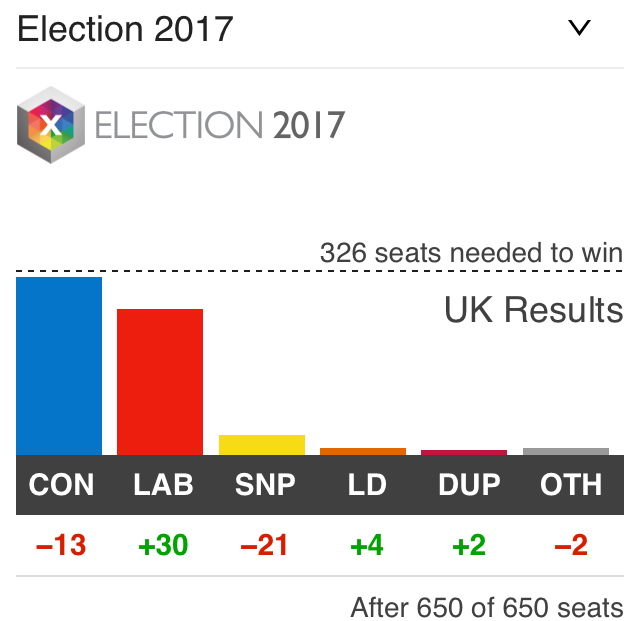Select the SNP party label
Viewport: 640px width, 621px height.
[265, 485]
